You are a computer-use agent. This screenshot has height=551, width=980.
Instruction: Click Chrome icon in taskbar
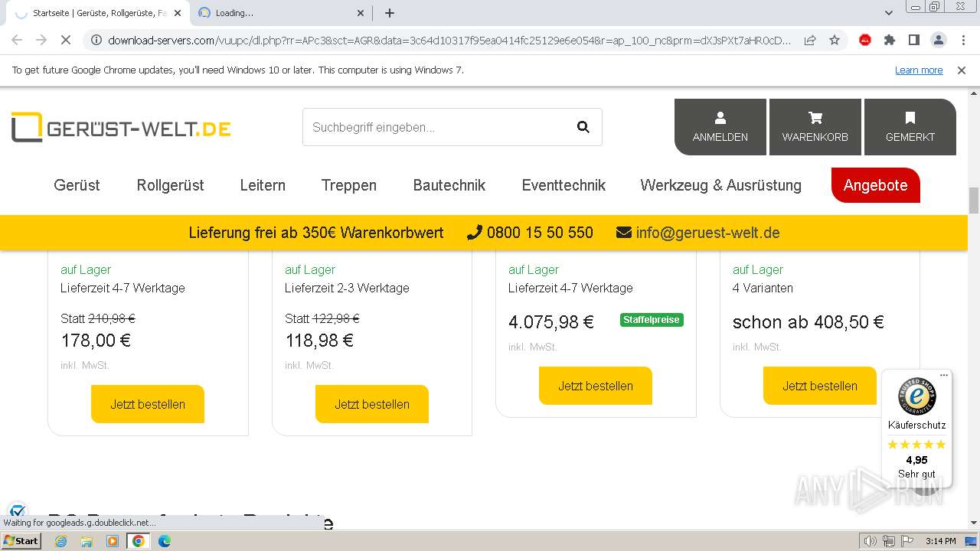[x=139, y=541]
